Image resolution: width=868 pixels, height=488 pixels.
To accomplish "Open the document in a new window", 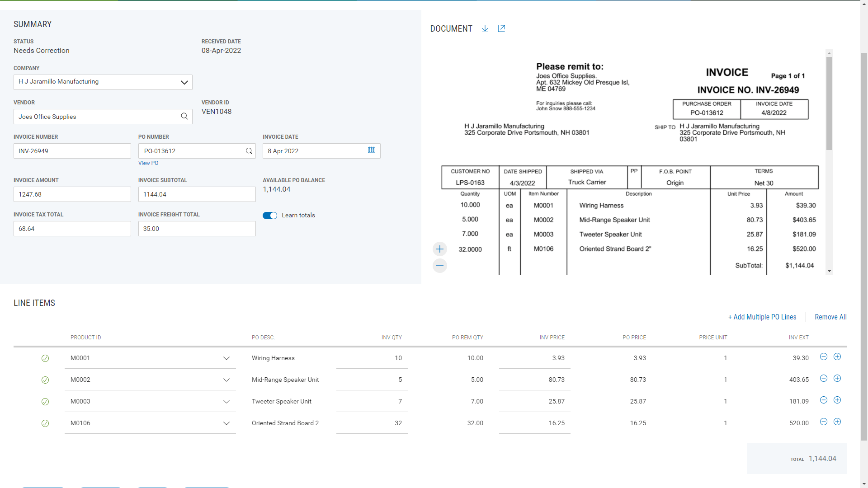I will pos(501,28).
